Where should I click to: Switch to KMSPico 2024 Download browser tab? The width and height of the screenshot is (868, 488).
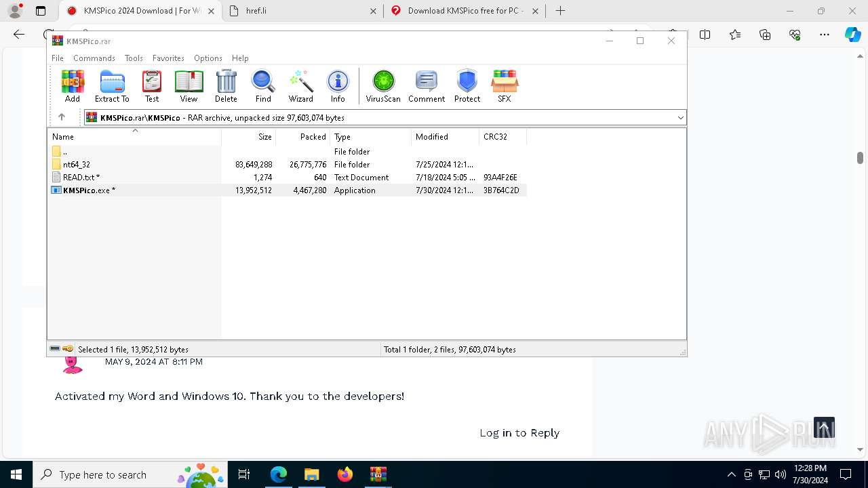[x=139, y=11]
